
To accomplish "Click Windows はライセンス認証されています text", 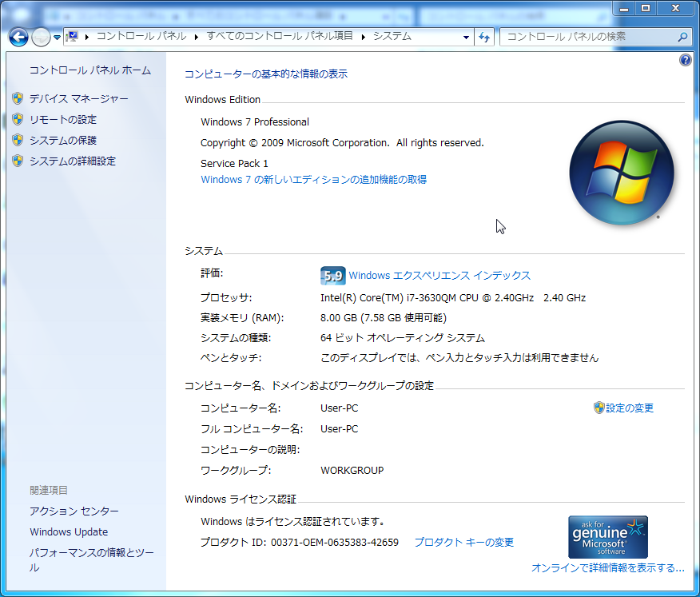I will click(292, 522).
